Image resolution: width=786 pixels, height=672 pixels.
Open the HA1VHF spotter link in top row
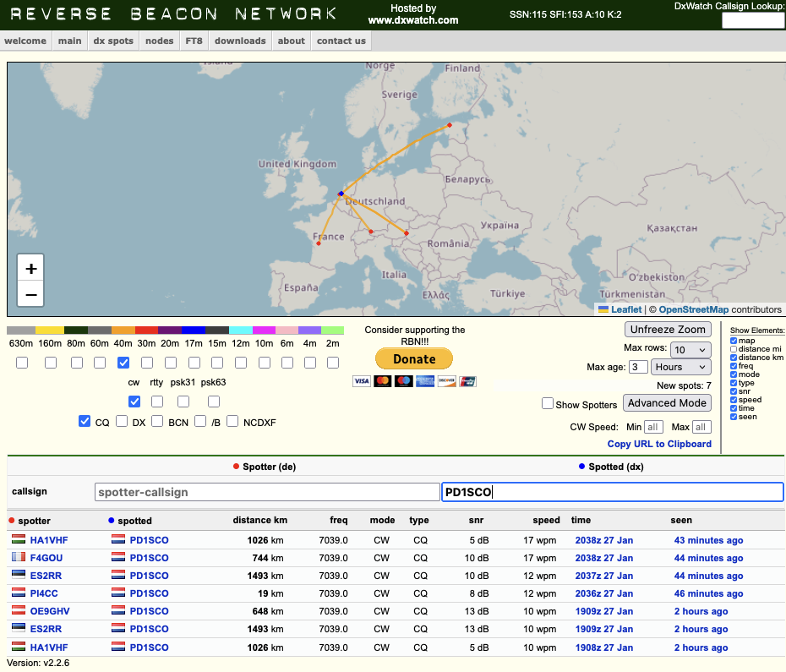tap(49, 540)
